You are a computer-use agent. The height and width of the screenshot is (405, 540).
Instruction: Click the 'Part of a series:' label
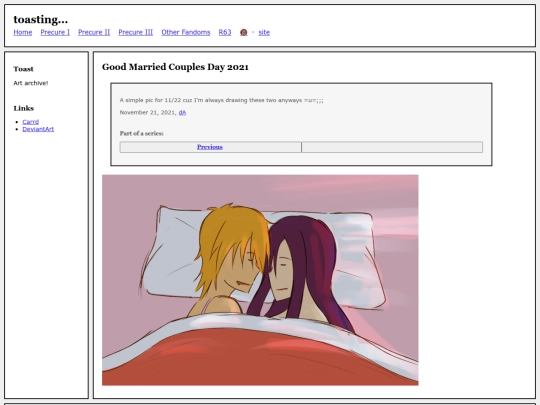[142, 133]
